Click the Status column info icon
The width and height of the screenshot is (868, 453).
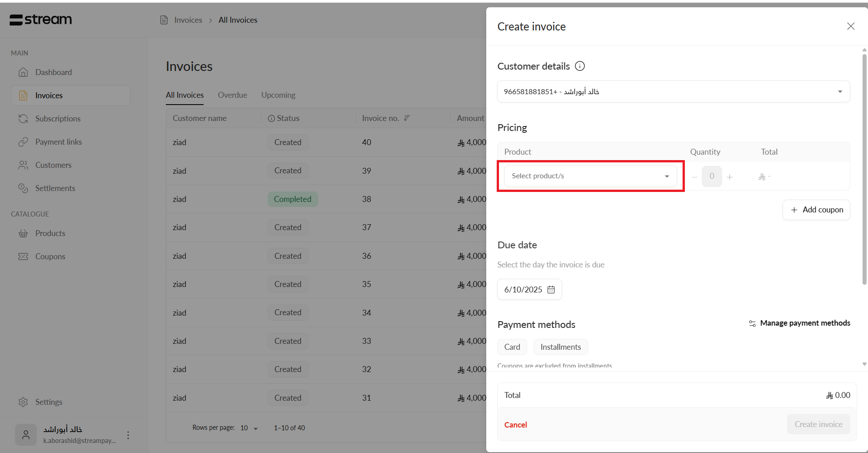(271, 118)
